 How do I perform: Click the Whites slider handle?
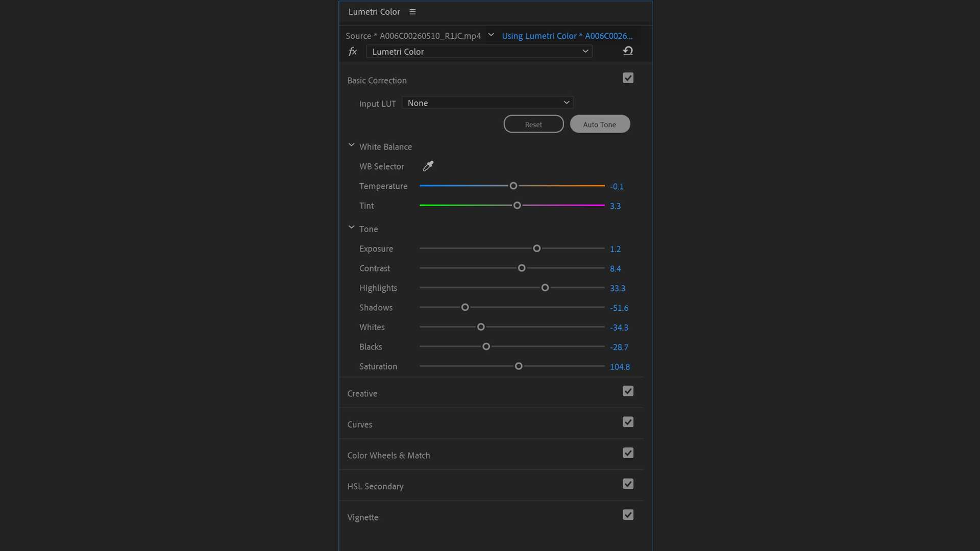pos(481,327)
